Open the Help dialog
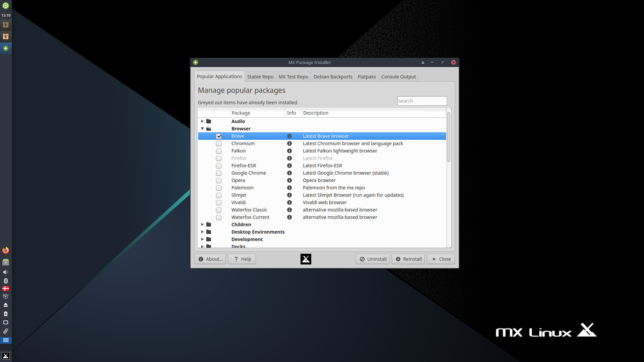The height and width of the screenshot is (362, 644). 241,259
